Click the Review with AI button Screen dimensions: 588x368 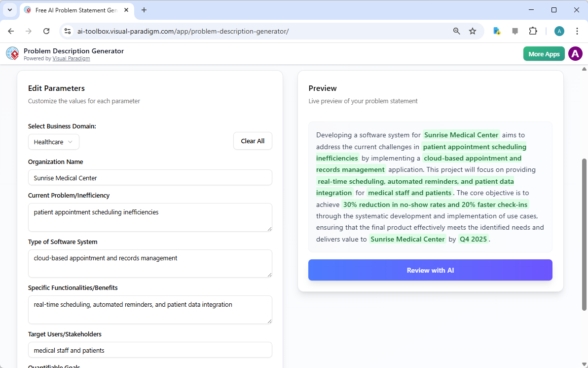point(430,270)
